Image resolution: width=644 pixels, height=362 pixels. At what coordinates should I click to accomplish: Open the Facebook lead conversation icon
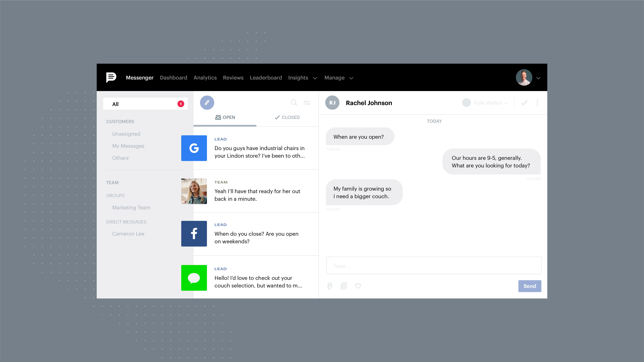[x=194, y=234]
